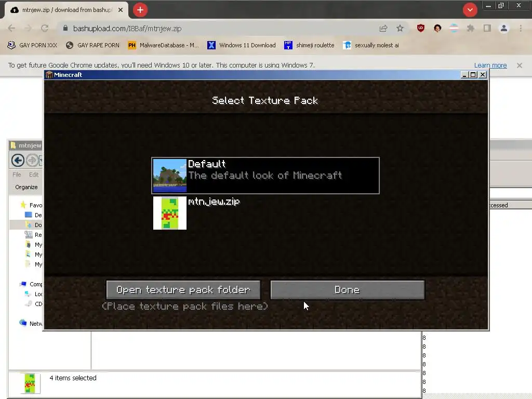Open the uBlock Origin extension icon

(421, 28)
